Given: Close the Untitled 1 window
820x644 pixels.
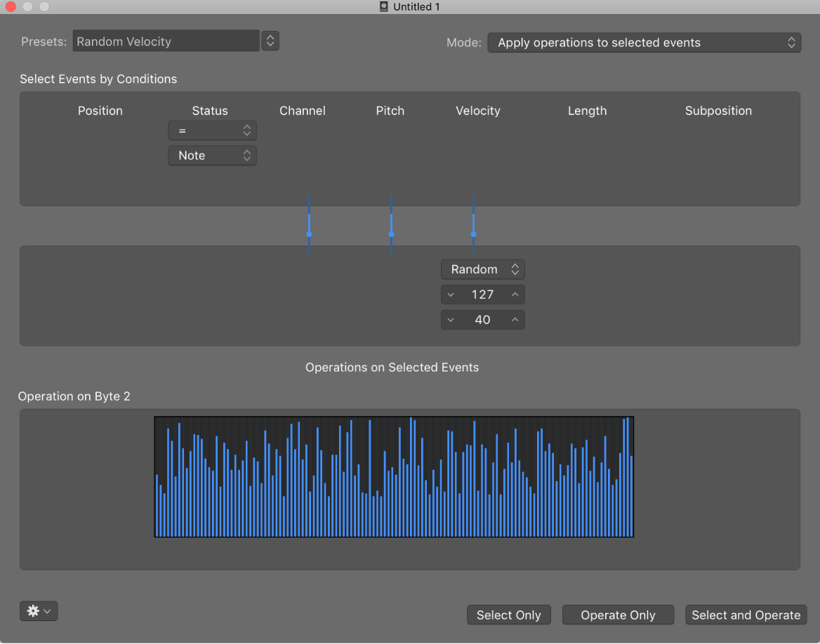Looking at the screenshot, I should pyautogui.click(x=11, y=6).
